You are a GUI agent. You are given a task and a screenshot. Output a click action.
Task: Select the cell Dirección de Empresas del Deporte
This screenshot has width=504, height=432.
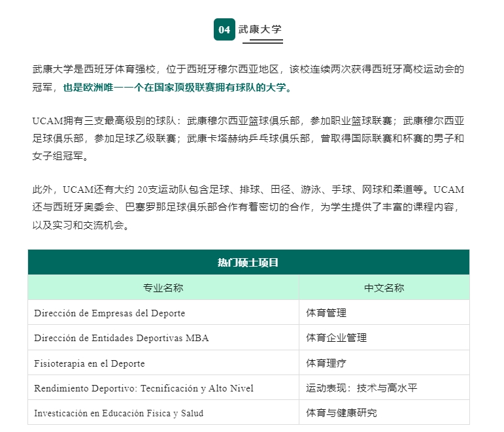(163, 312)
